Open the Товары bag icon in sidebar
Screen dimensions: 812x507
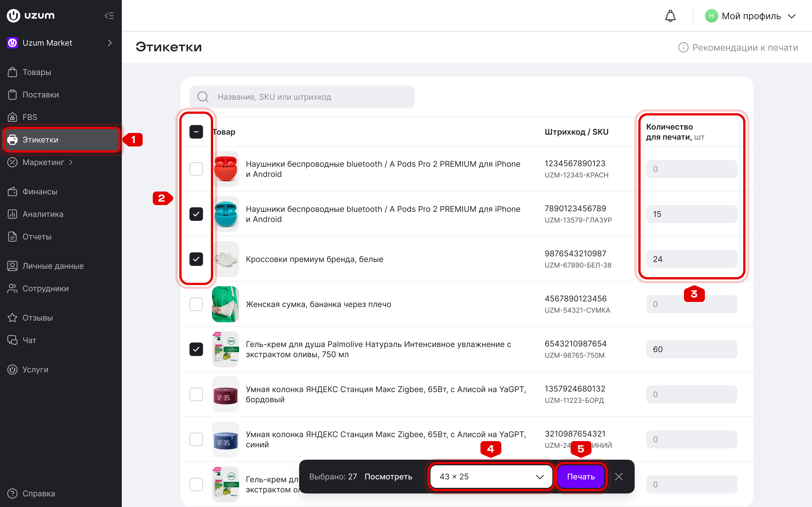(x=12, y=72)
